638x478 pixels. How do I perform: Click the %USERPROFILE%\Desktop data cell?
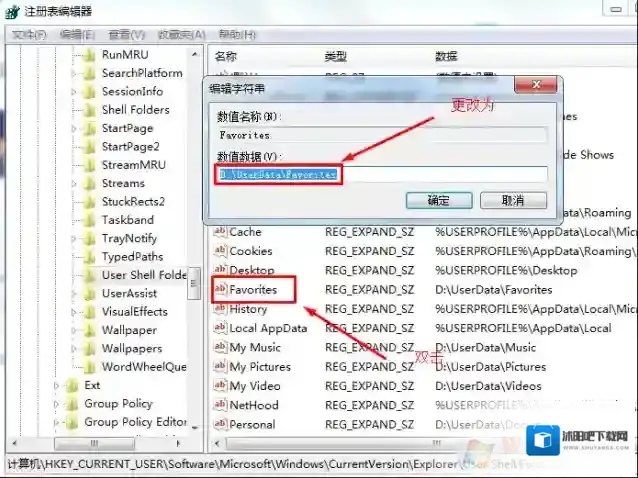(x=506, y=270)
